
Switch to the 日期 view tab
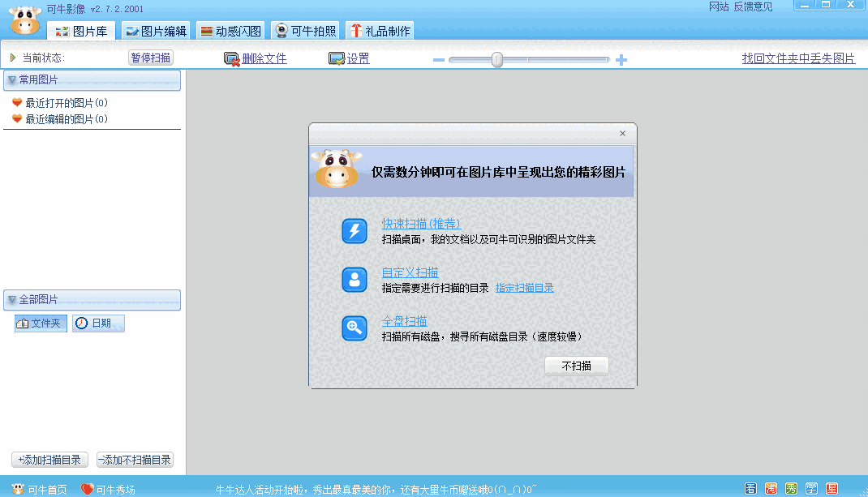pyautogui.click(x=97, y=323)
